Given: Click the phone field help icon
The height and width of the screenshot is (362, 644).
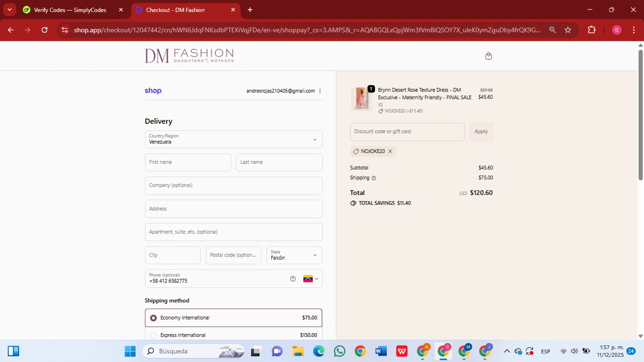Looking at the screenshot, I should (x=293, y=279).
